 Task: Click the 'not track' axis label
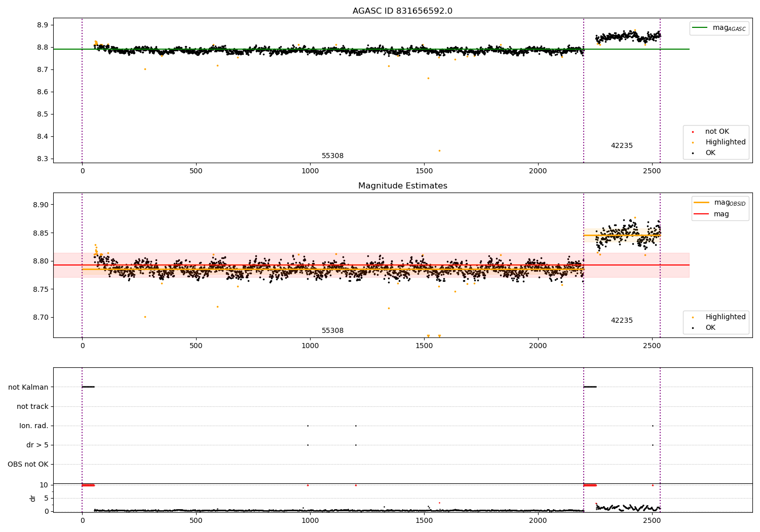coord(32,406)
